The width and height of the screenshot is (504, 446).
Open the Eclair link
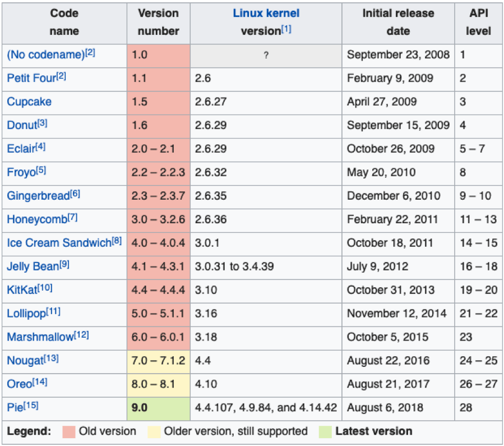(x=21, y=149)
